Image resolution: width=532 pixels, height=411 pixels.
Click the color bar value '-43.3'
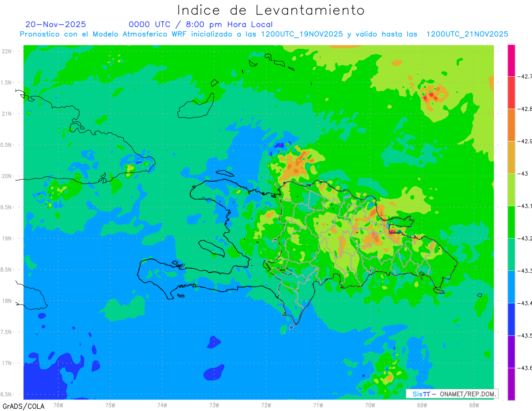pyautogui.click(x=524, y=271)
